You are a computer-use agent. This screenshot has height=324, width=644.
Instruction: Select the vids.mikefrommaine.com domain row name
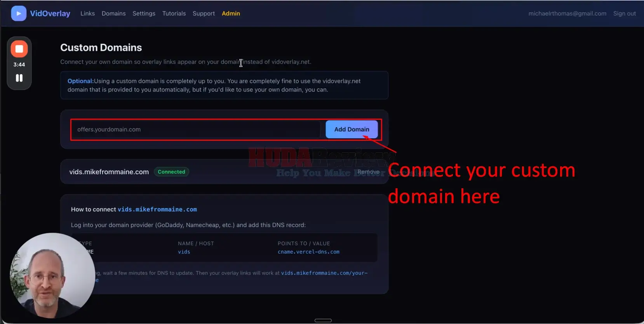coord(109,172)
